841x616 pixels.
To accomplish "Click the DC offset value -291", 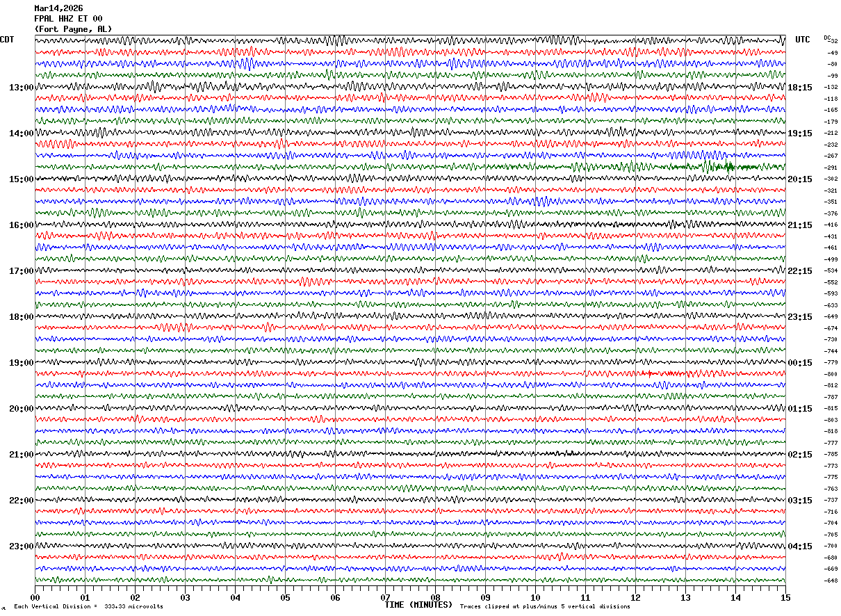I will click(831, 168).
